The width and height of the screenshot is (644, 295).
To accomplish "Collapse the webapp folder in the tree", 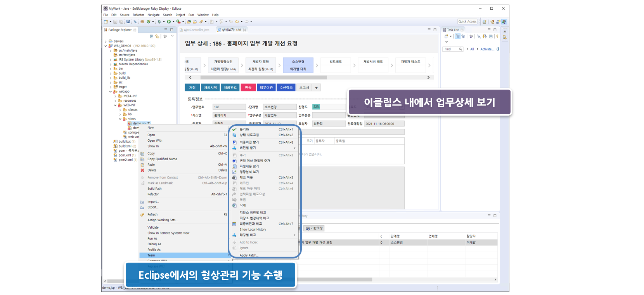I will coord(111,92).
